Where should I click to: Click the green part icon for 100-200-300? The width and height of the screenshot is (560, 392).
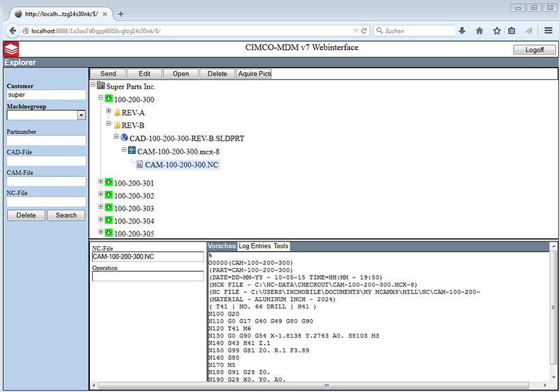(x=109, y=98)
